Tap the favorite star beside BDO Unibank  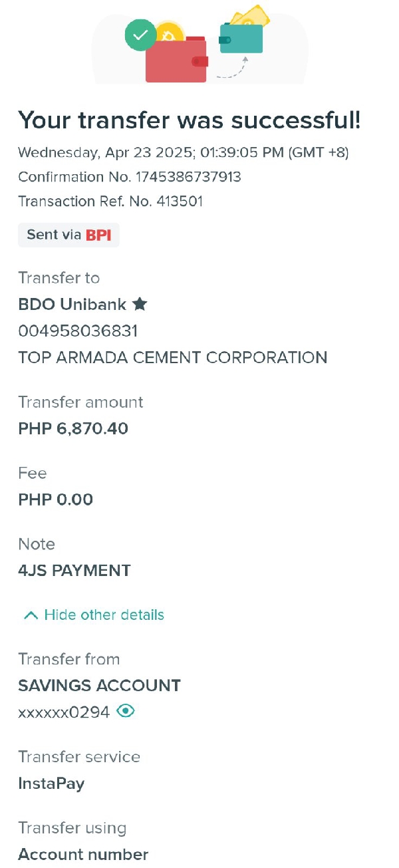[140, 304]
